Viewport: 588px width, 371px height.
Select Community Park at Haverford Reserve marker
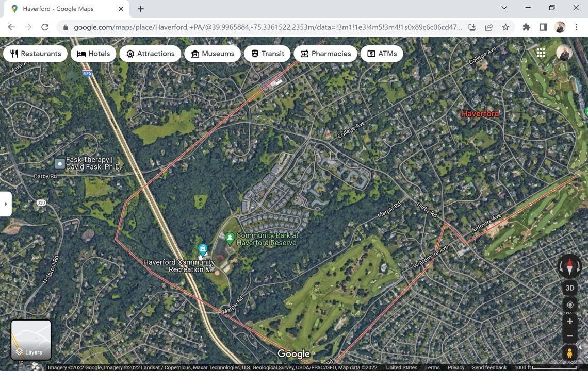[x=230, y=238]
